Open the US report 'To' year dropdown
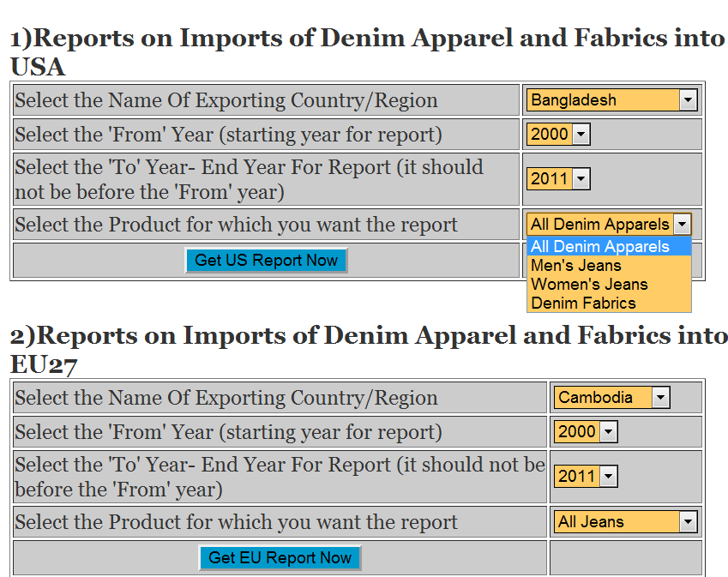The height and width of the screenshot is (577, 728). coord(558,178)
